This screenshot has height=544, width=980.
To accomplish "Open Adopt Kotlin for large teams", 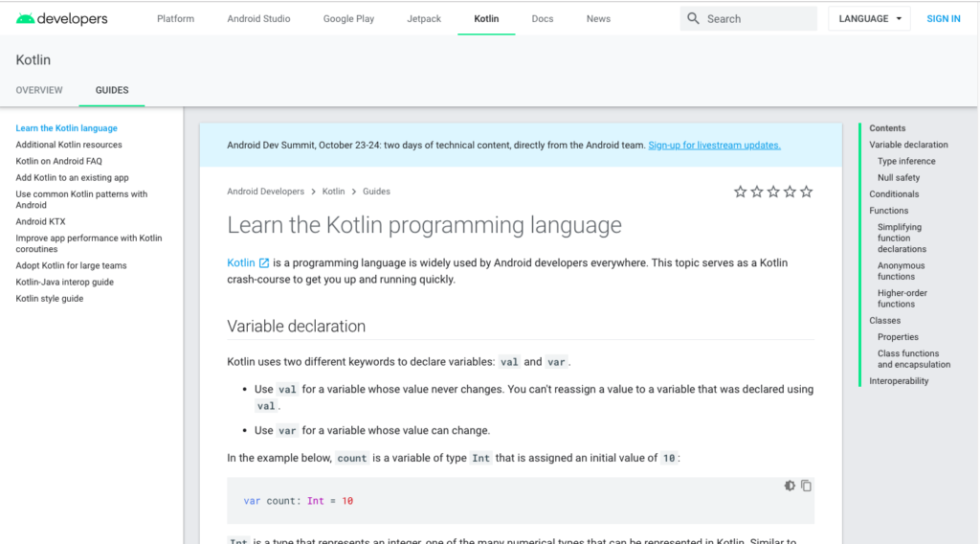I will (71, 265).
